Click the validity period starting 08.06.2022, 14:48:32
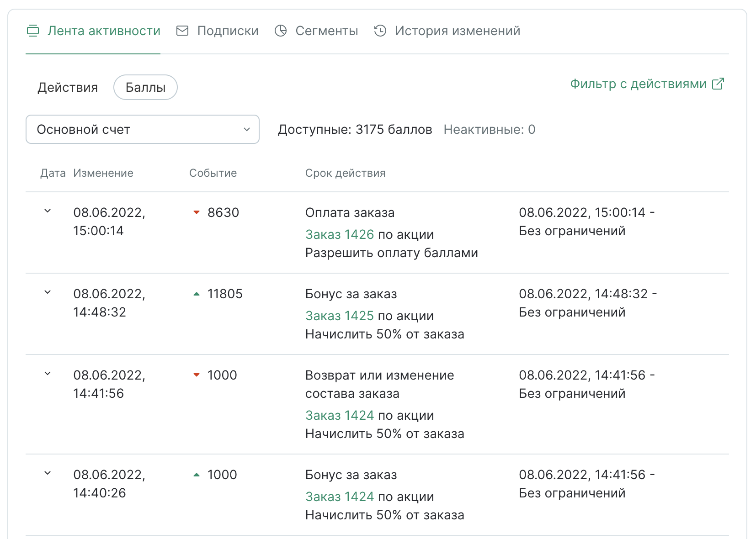Image resolution: width=756 pixels, height=539 pixels. point(588,303)
